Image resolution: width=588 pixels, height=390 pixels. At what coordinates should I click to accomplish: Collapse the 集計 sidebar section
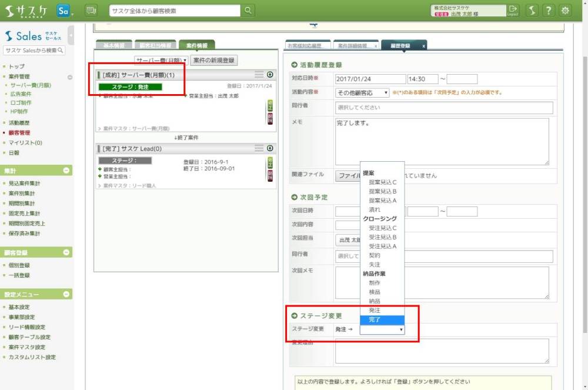coord(66,171)
